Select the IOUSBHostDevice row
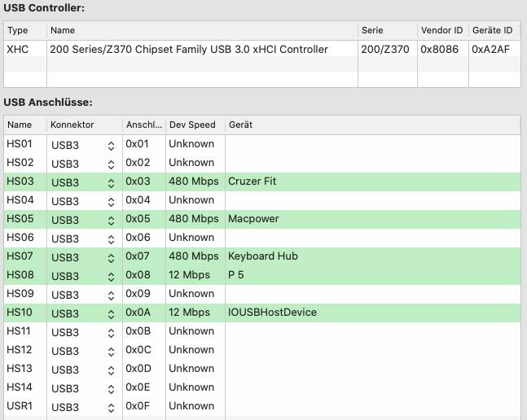This screenshot has width=527, height=420. [272, 313]
